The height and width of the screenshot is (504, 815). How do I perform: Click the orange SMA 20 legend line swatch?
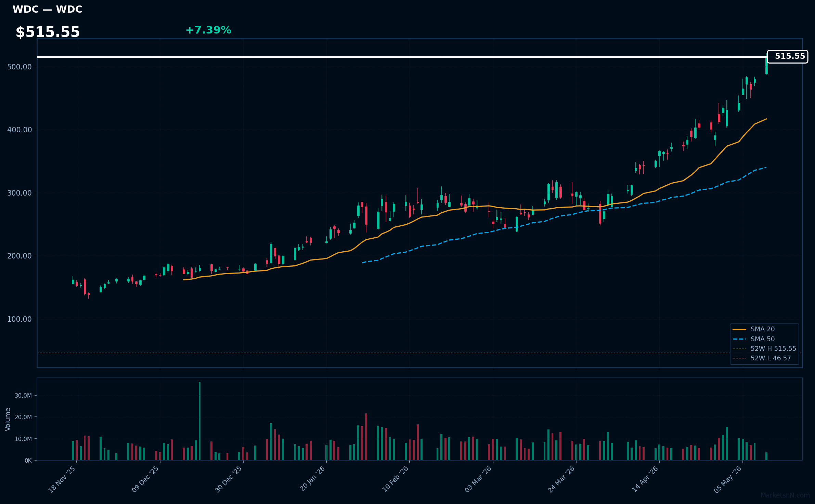739,329
